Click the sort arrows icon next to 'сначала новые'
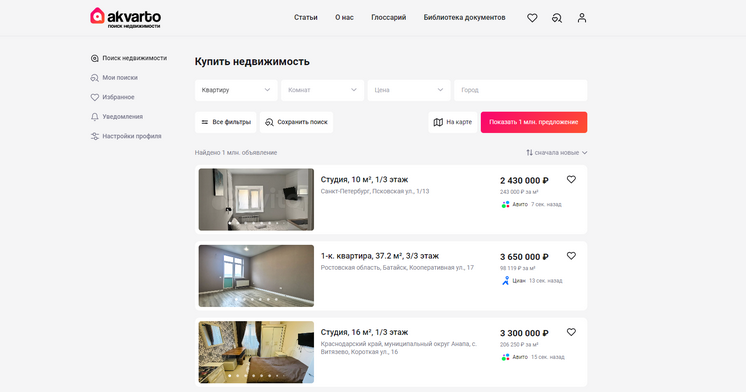746x392 pixels. tap(530, 153)
